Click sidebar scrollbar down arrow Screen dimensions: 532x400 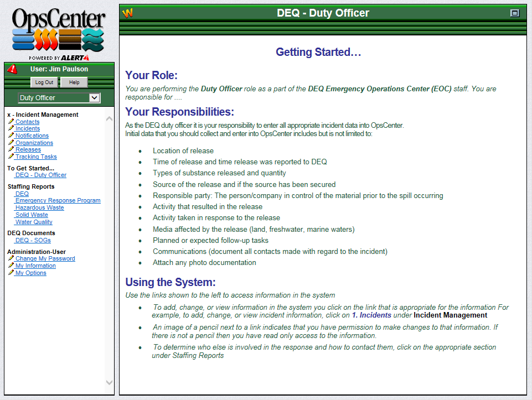click(109, 382)
